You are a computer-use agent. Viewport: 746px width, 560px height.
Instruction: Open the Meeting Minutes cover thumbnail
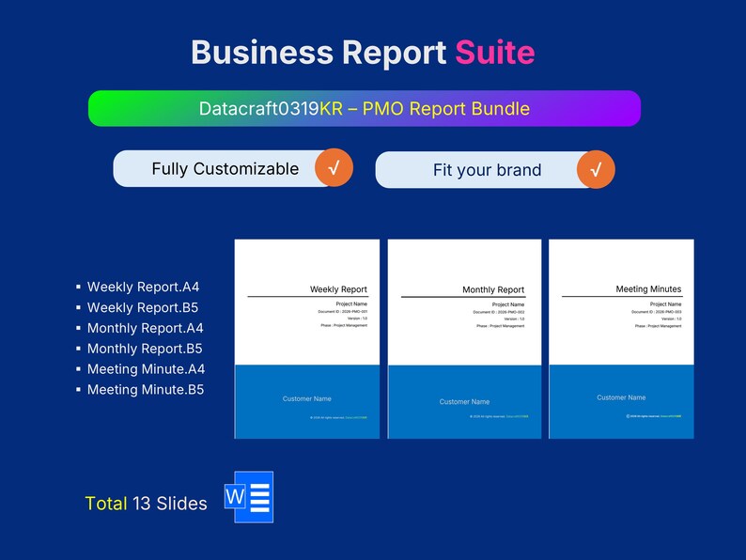(621, 339)
